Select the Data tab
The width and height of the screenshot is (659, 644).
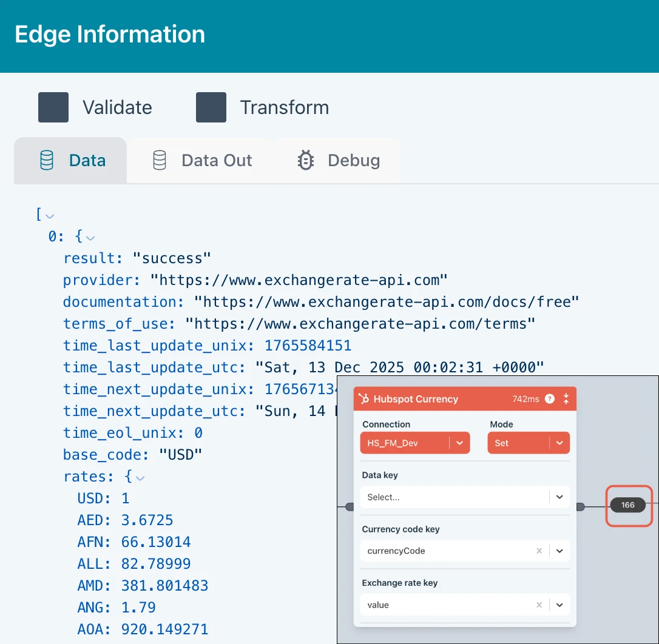[x=72, y=161]
